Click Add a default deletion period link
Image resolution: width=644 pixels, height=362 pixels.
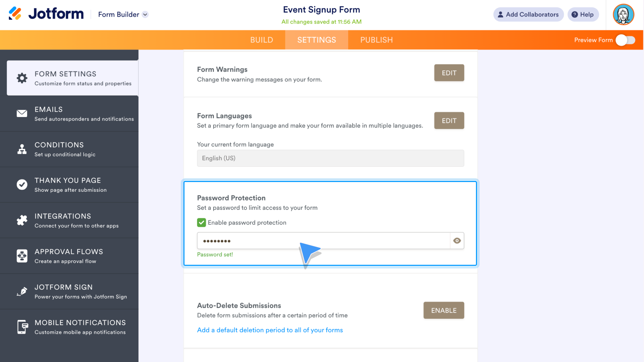(x=270, y=330)
